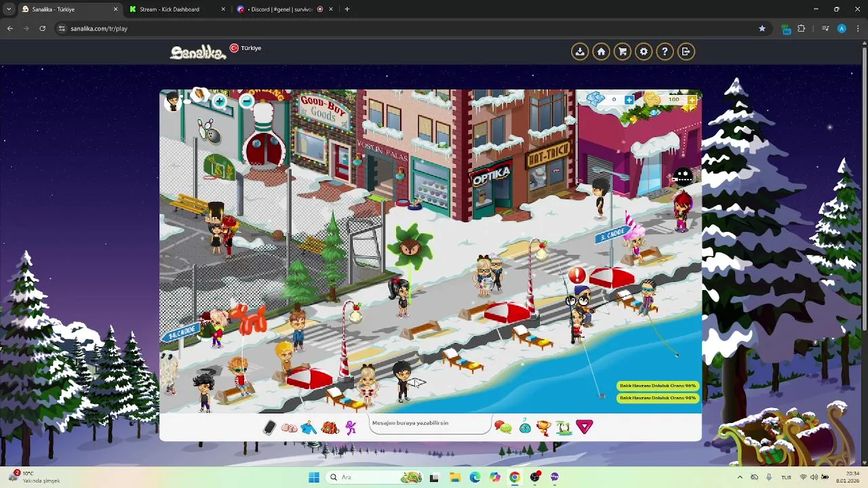The width and height of the screenshot is (868, 488).
Task: Zoom in with the plus magnifier
Action: click(x=219, y=102)
